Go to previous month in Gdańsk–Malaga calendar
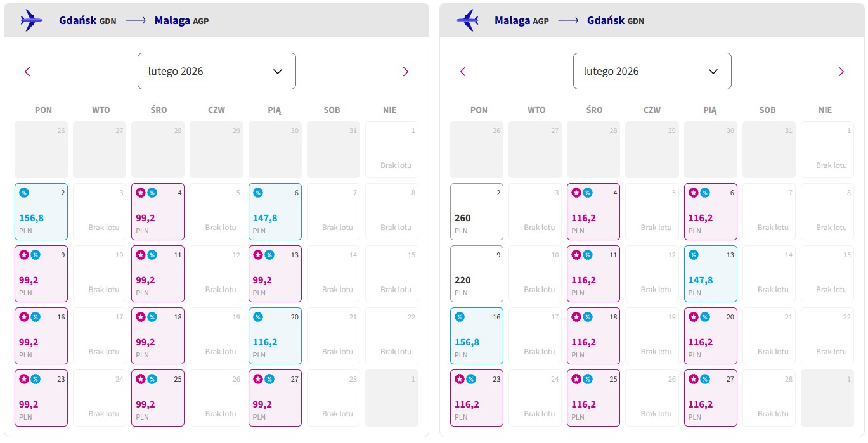The height and width of the screenshot is (443, 868). tap(27, 72)
